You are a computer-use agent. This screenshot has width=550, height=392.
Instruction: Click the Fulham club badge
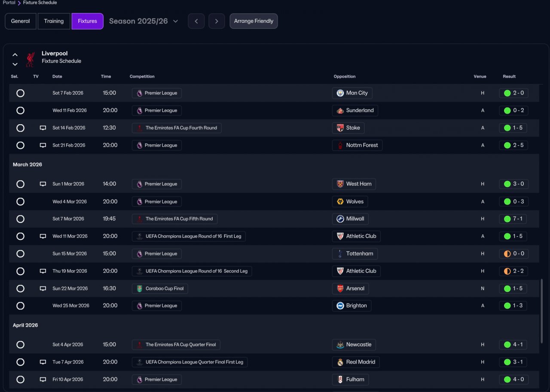(340, 380)
